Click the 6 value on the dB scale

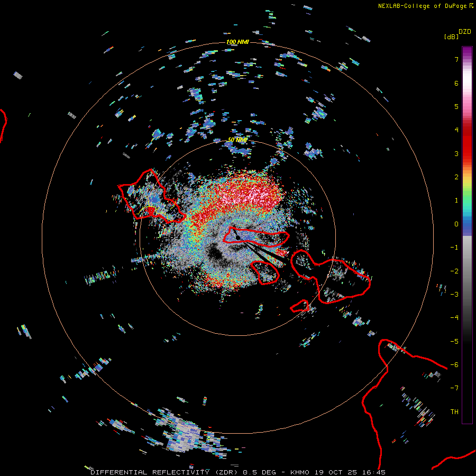[x=456, y=83]
